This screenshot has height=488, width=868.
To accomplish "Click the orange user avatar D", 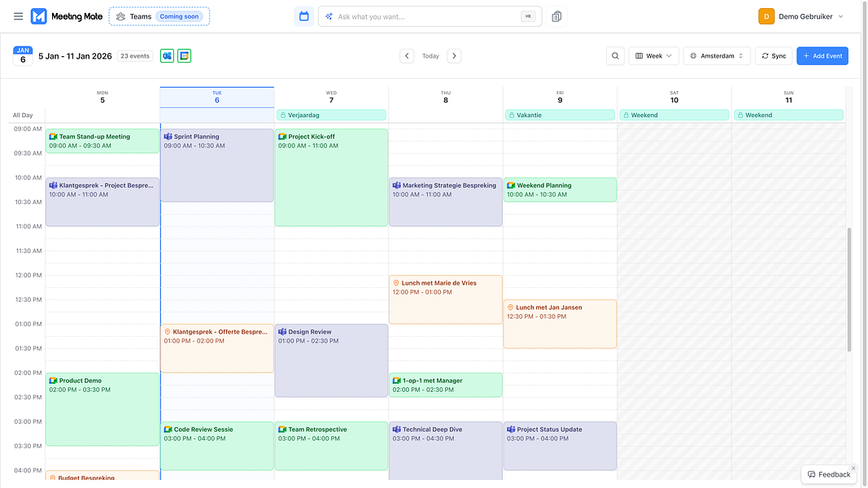I will [x=766, y=16].
